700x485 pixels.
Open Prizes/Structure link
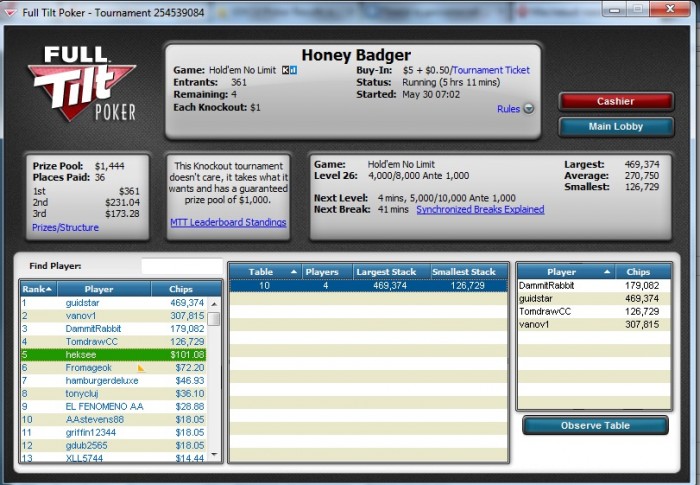point(65,227)
